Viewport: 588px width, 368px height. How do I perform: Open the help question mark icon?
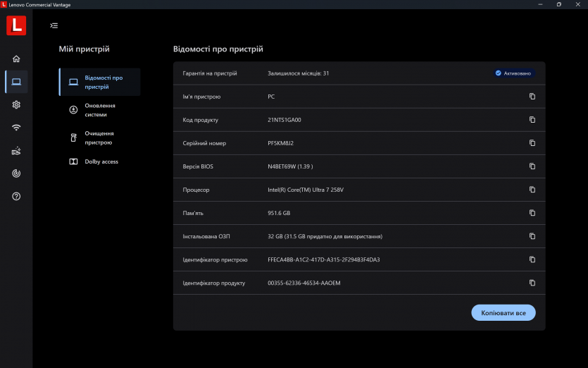pos(16,196)
